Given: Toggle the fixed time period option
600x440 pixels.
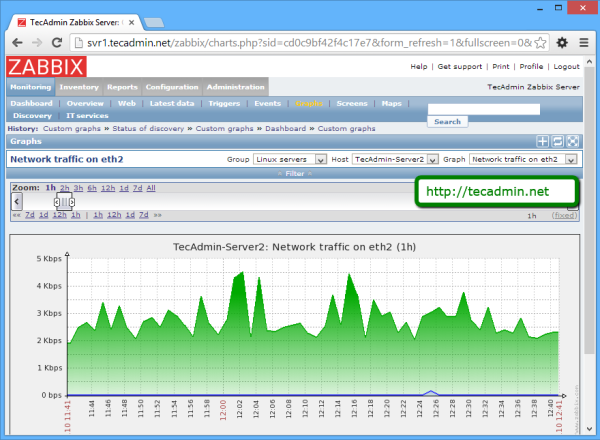Looking at the screenshot, I should pyautogui.click(x=566, y=215).
